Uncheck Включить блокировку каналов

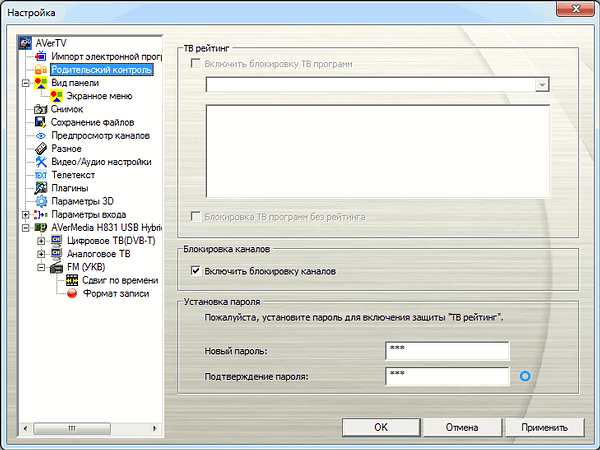tap(196, 271)
